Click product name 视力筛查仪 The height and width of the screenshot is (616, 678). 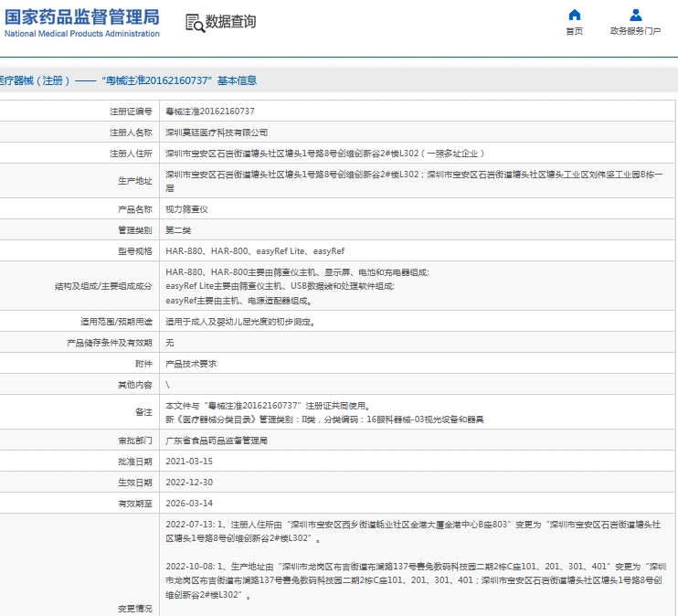[186, 209]
